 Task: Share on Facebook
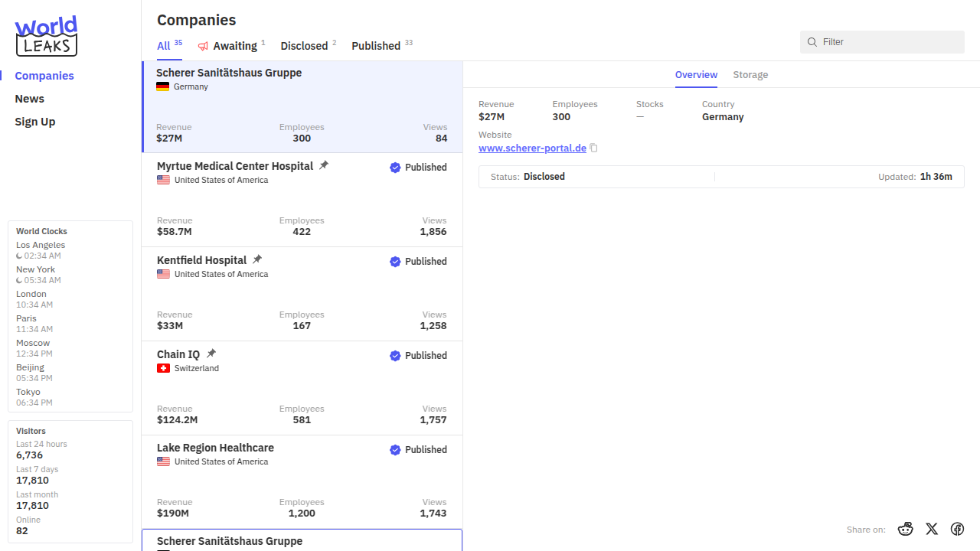957,529
